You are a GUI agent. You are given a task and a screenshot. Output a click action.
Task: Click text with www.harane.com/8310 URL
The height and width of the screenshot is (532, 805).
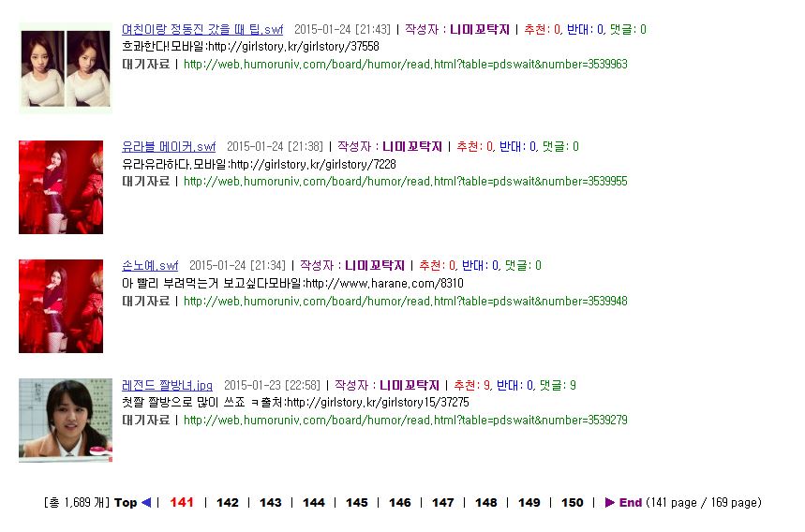tap(292, 283)
